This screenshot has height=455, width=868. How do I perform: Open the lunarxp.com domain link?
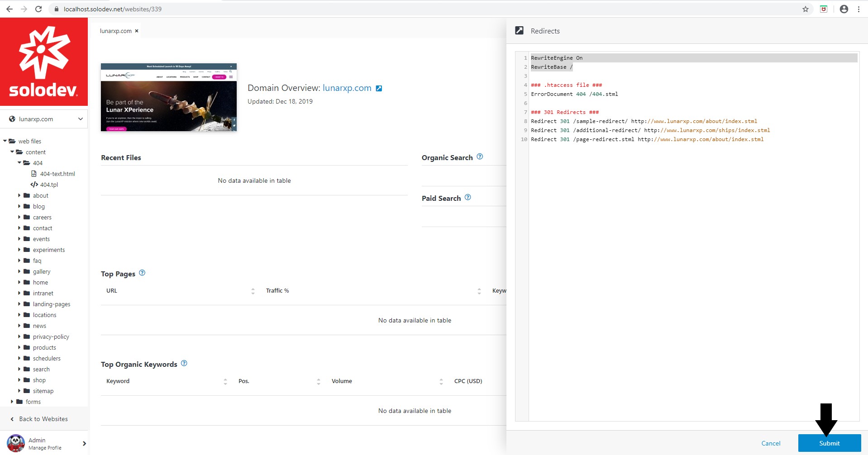347,88
